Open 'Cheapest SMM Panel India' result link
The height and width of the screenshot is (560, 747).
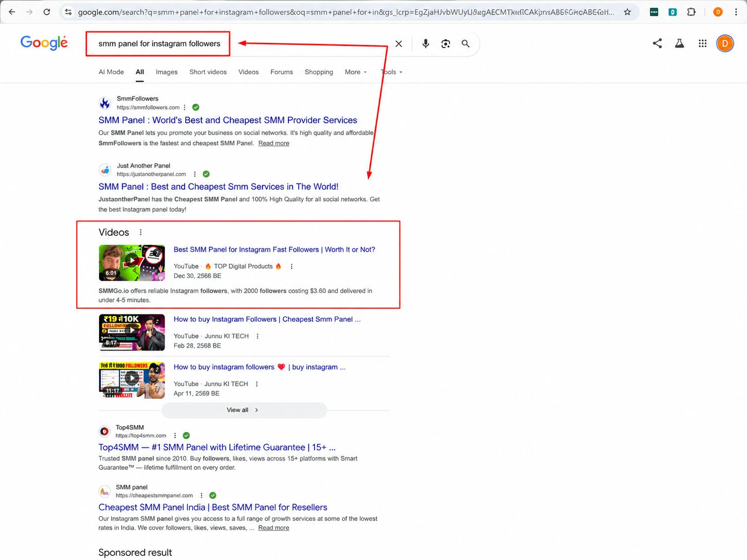click(213, 507)
